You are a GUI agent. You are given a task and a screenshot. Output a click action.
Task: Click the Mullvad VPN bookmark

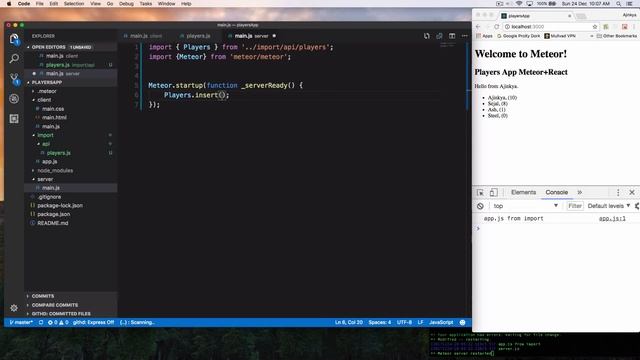point(560,36)
